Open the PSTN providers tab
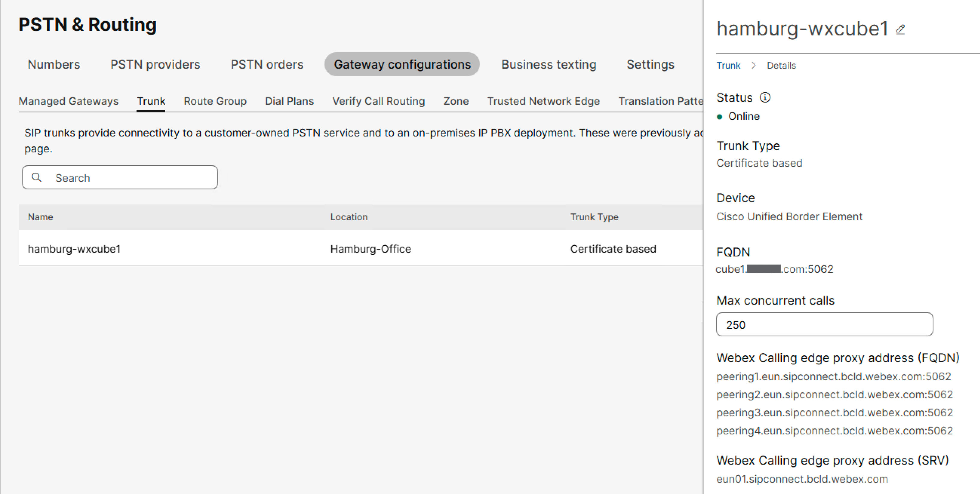The width and height of the screenshot is (980, 494). pos(155,64)
